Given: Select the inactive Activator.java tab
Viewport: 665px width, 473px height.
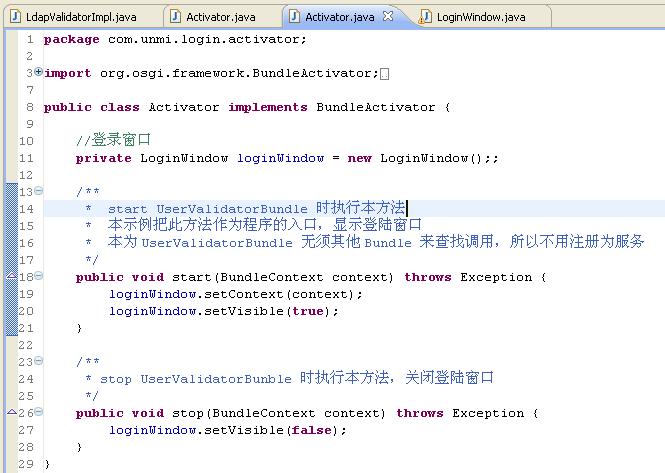Looking at the screenshot, I should [x=220, y=17].
